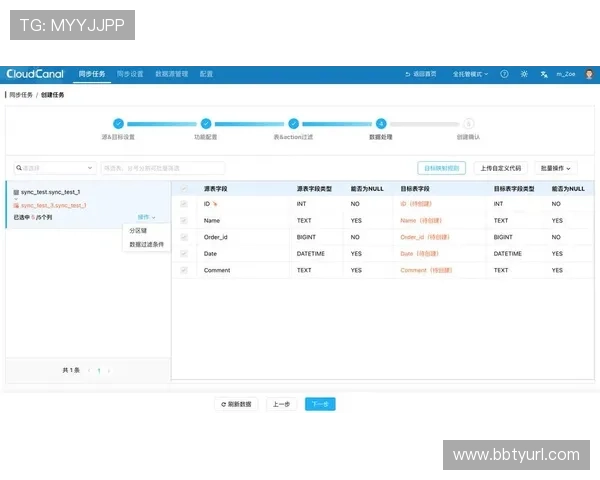Click the current step four circle

381,124
